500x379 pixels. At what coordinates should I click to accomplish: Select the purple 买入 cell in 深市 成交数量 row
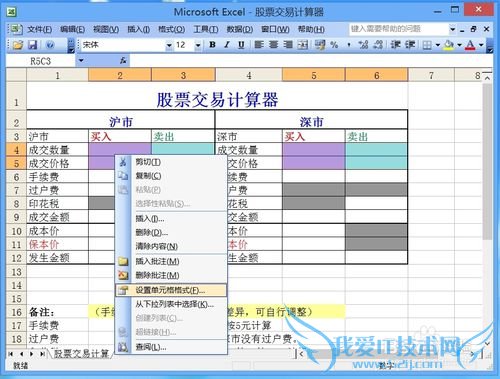point(314,150)
